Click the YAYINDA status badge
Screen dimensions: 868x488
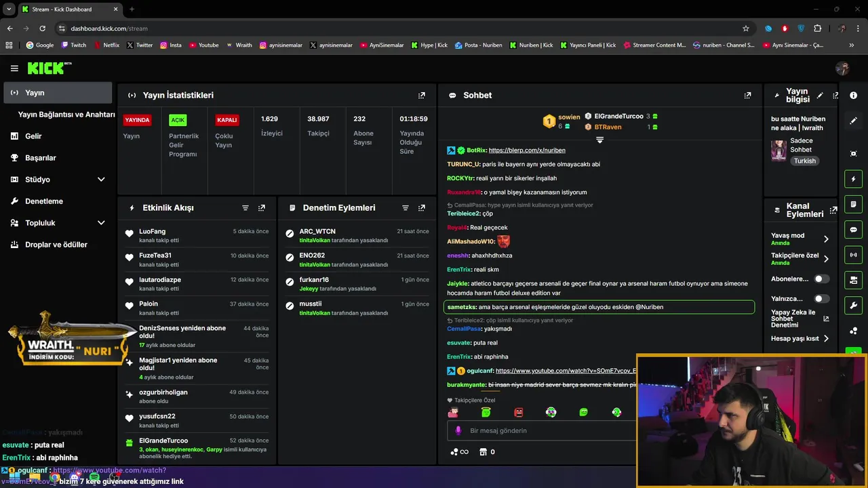coord(137,120)
